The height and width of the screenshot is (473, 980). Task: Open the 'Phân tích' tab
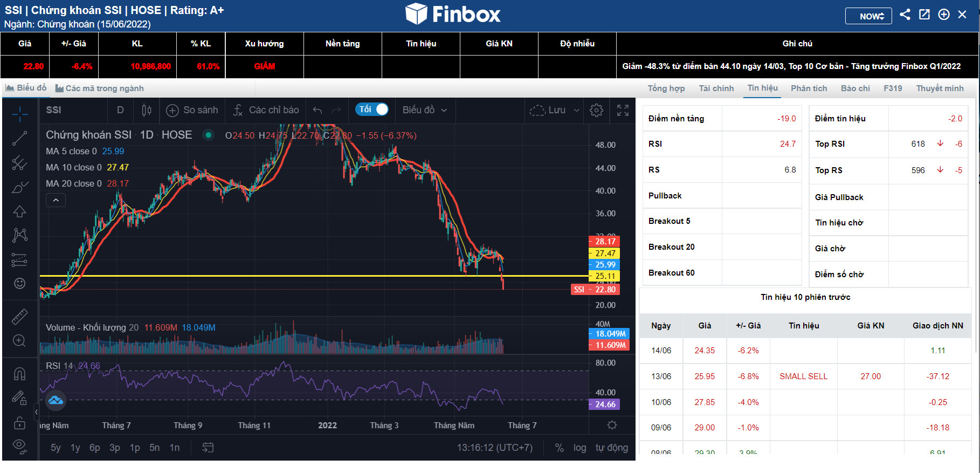point(809,88)
